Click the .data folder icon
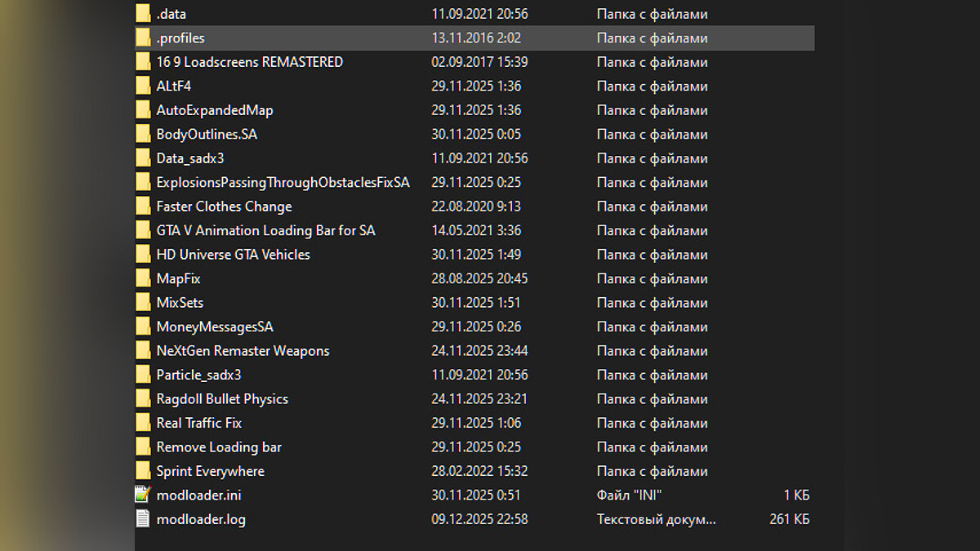The height and width of the screenshot is (551, 980). (143, 14)
